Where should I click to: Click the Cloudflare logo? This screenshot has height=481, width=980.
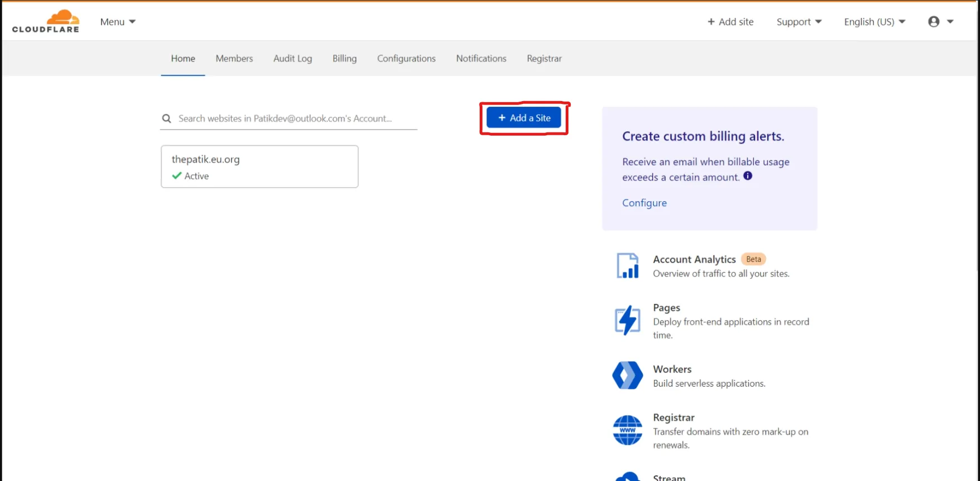[x=46, y=21]
